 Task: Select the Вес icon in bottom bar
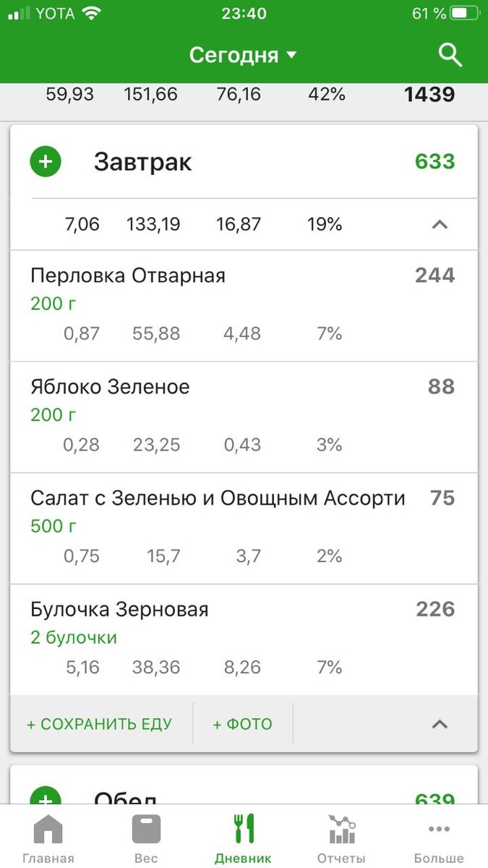click(x=145, y=830)
